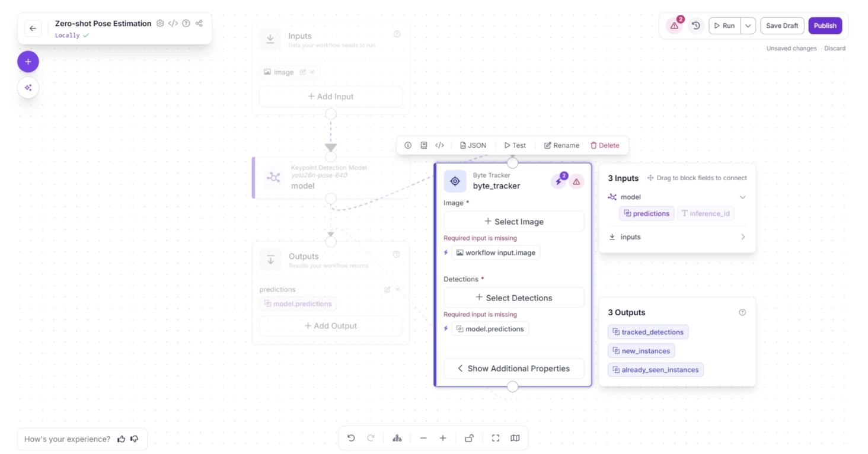Click the Publish button
The image size is (868, 454).
click(x=825, y=25)
